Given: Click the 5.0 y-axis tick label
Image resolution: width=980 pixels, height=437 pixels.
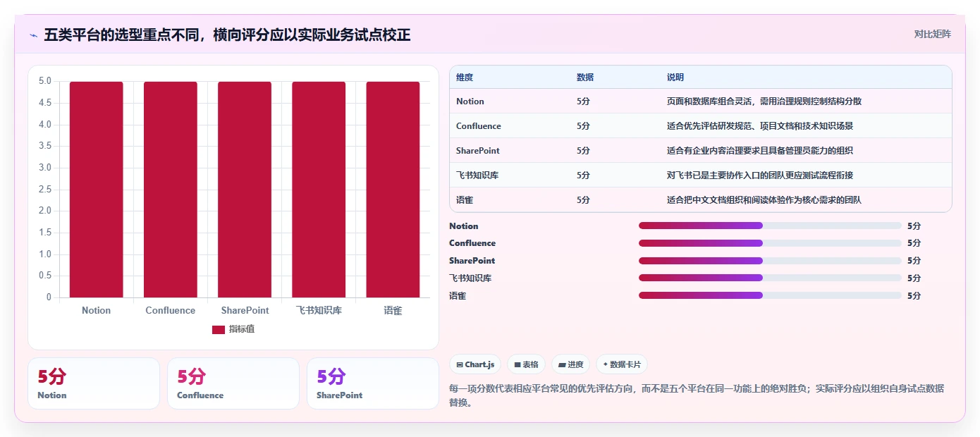Looking at the screenshot, I should click(45, 81).
